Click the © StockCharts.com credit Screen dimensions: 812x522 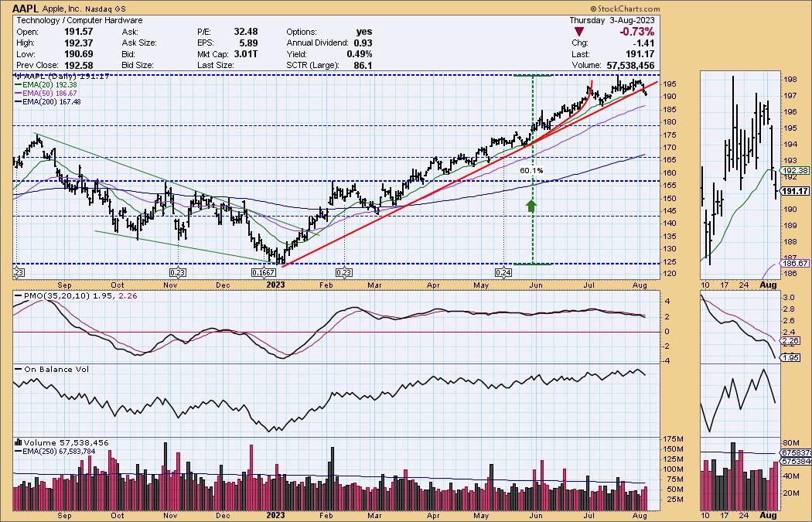(625, 9)
